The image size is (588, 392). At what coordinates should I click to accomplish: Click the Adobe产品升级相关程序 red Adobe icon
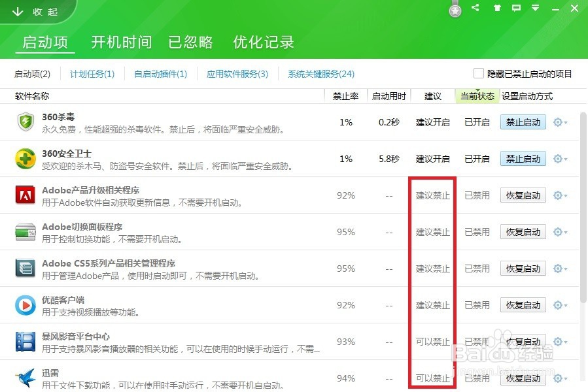pyautogui.click(x=26, y=195)
